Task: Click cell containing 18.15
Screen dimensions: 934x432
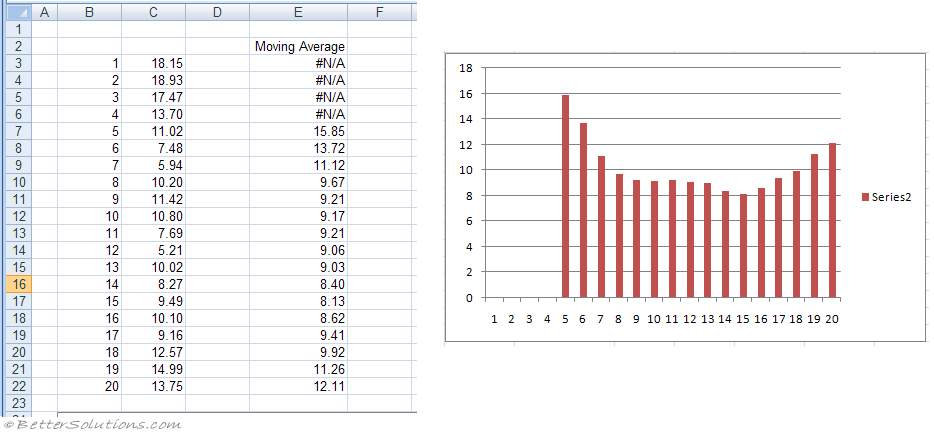Action: 154,63
